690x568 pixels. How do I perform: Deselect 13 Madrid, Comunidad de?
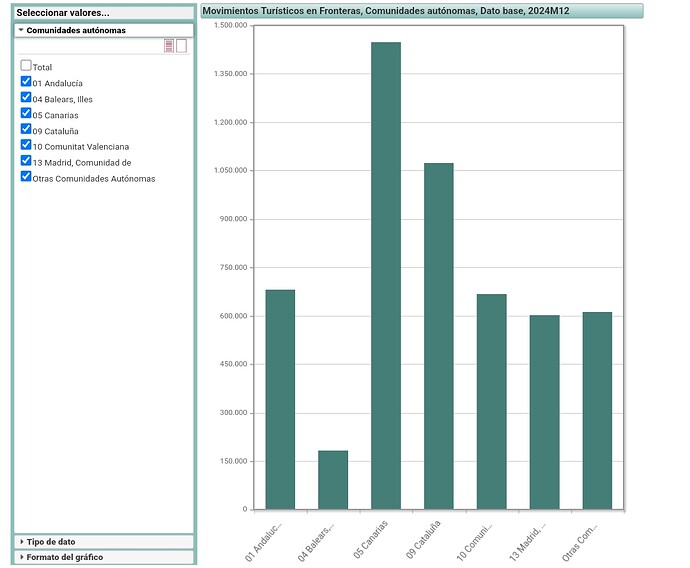click(26, 161)
